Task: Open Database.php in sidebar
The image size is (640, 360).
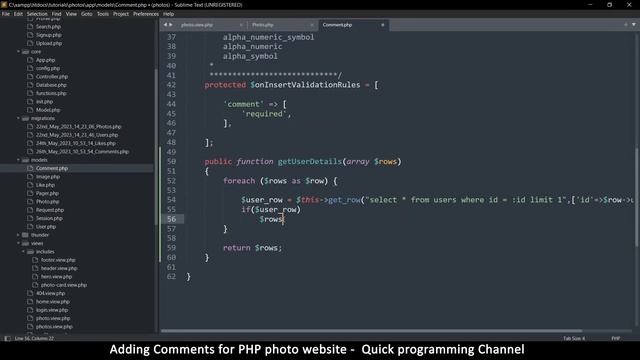Action: tap(51, 85)
